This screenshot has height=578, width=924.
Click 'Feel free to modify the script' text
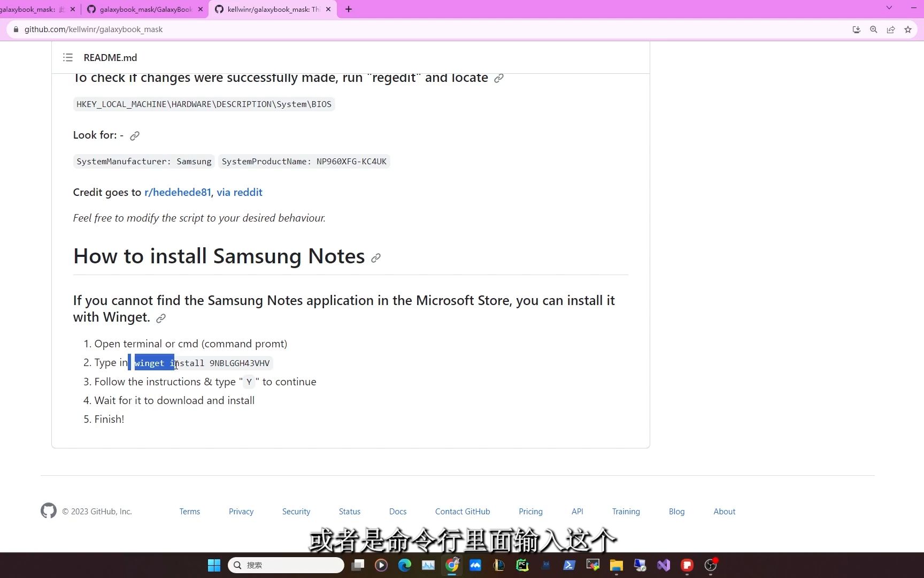tap(199, 218)
